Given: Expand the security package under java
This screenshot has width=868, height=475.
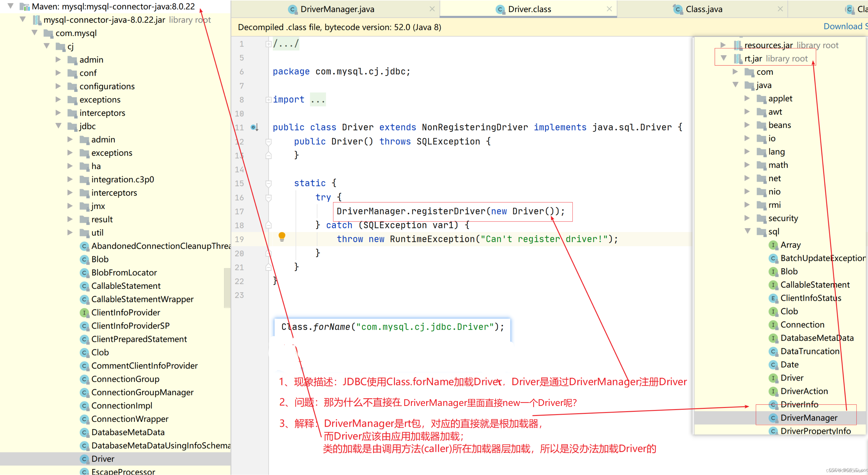Looking at the screenshot, I should point(747,218).
